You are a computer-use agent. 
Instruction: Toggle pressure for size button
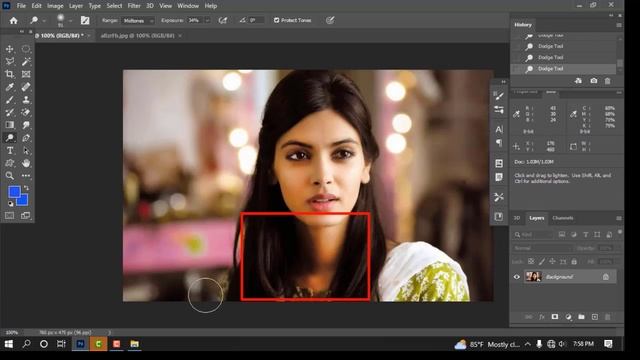(x=330, y=20)
